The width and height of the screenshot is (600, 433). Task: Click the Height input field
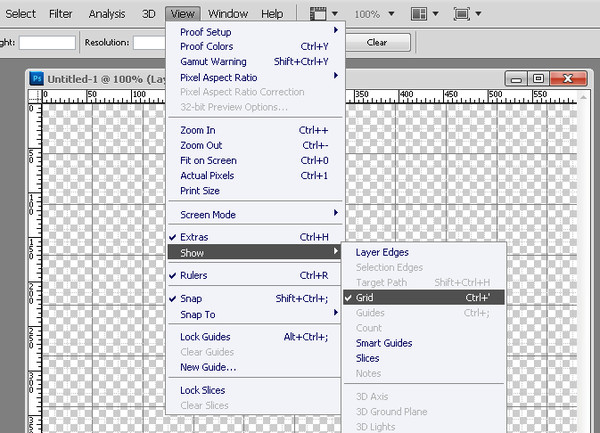47,42
